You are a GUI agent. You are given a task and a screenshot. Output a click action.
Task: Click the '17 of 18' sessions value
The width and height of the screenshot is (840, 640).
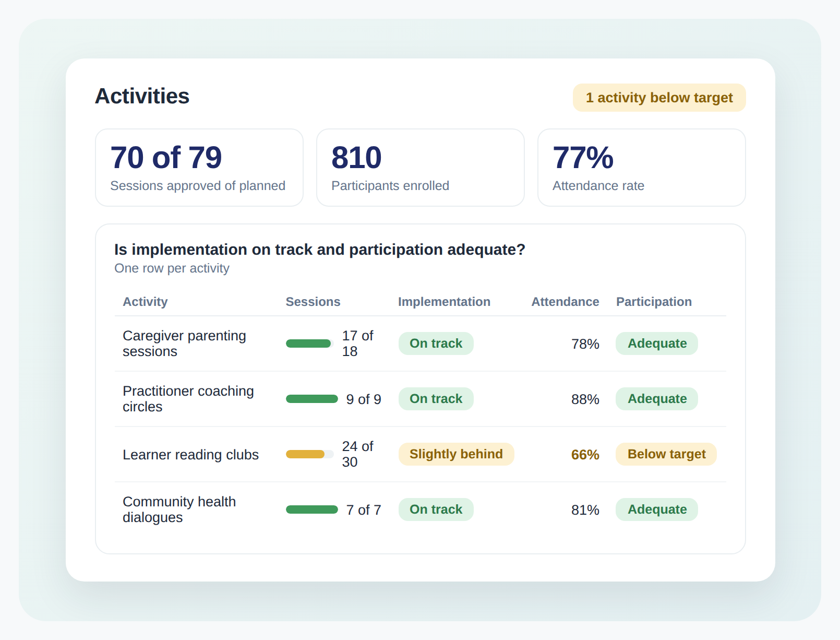click(x=358, y=343)
